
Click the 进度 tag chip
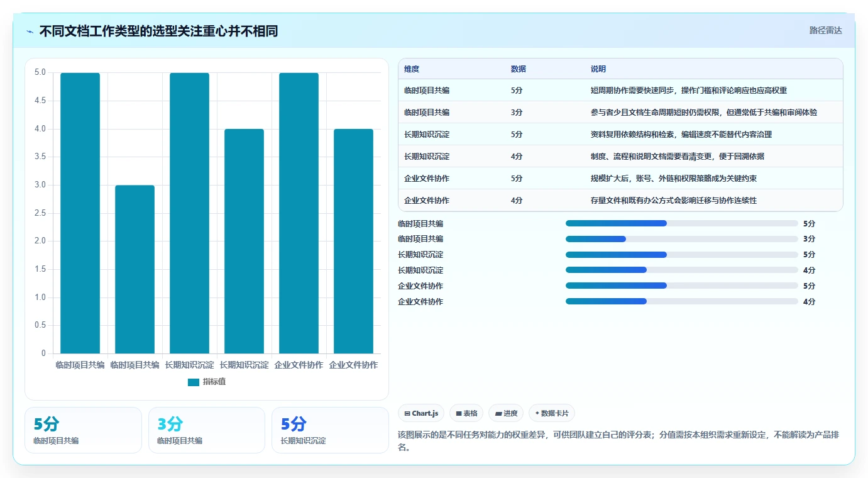tap(506, 413)
